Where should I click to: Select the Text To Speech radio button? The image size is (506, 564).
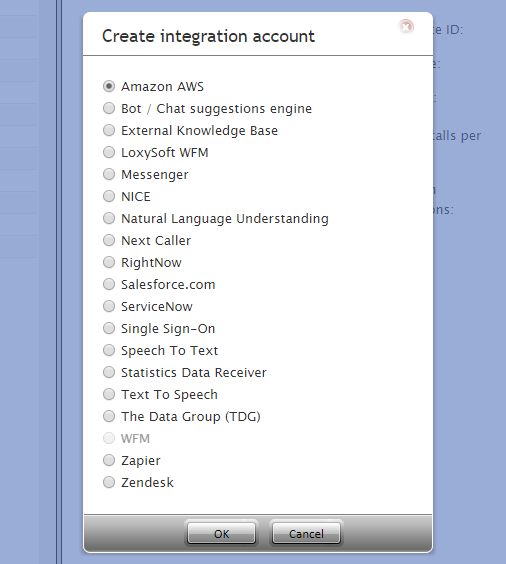(x=109, y=394)
